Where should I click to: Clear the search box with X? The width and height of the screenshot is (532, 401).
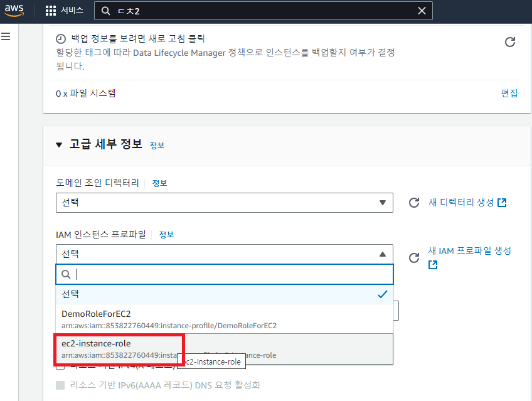click(422, 11)
